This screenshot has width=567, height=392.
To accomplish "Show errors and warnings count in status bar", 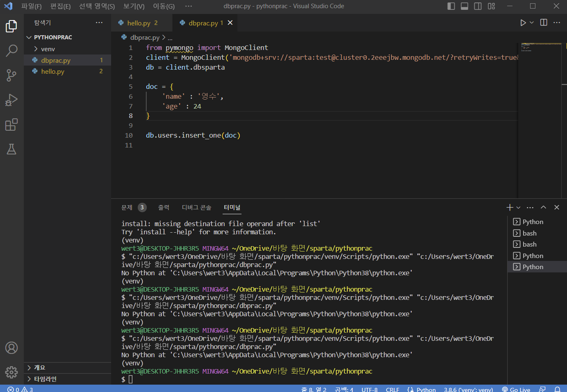I will [x=20, y=390].
